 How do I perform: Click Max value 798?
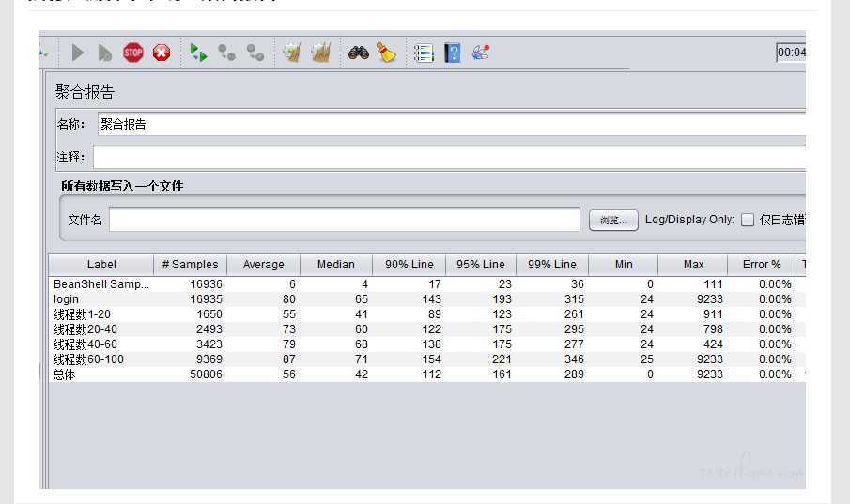[x=713, y=329]
